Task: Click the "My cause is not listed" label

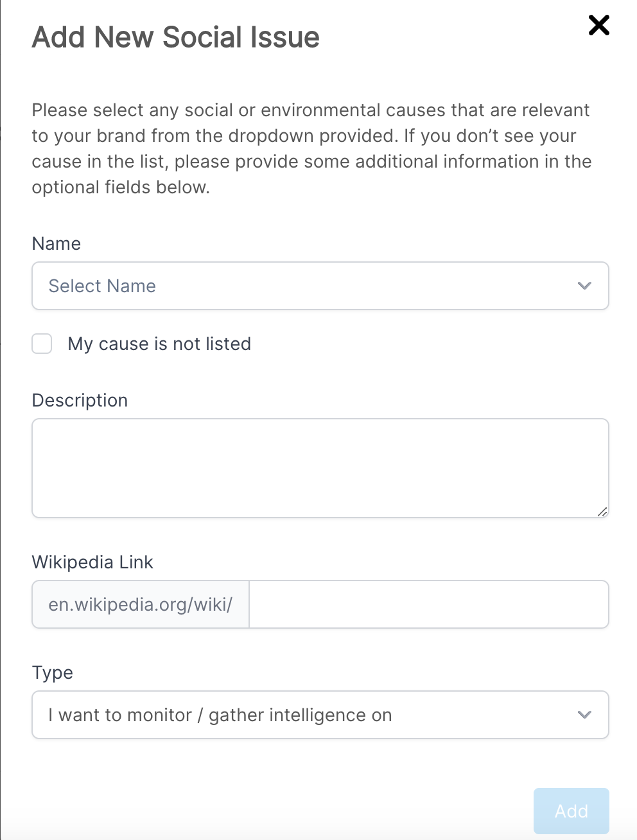Action: [x=159, y=344]
